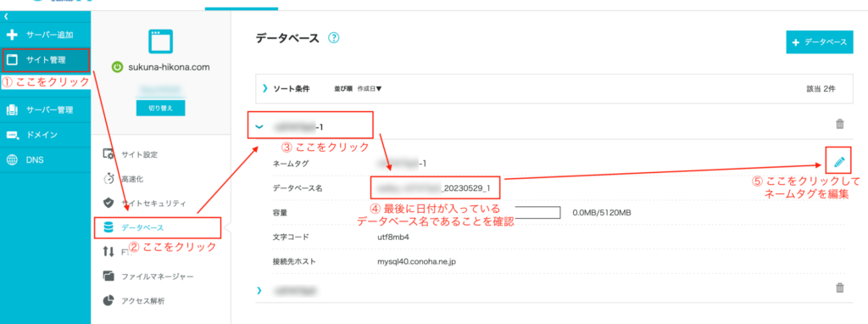This screenshot has height=324, width=868.
Task: Click the browser window icon above the site name
Action: pos(161,41)
